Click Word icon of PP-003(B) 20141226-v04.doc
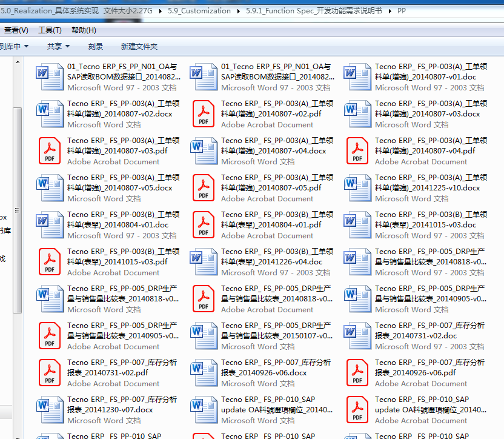 point(204,262)
